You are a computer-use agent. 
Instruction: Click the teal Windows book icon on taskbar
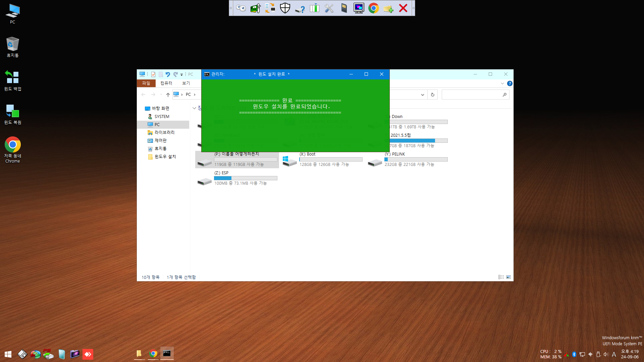click(x=62, y=354)
